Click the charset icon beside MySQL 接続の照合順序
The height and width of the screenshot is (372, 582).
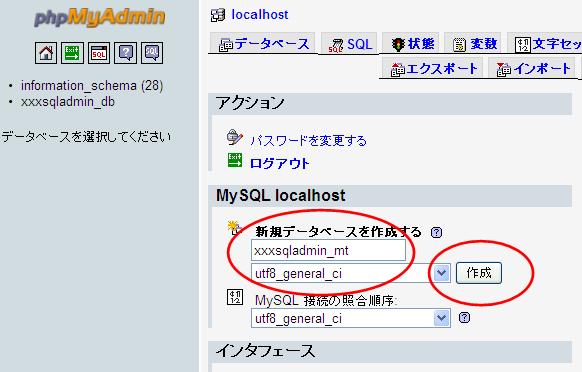point(235,297)
